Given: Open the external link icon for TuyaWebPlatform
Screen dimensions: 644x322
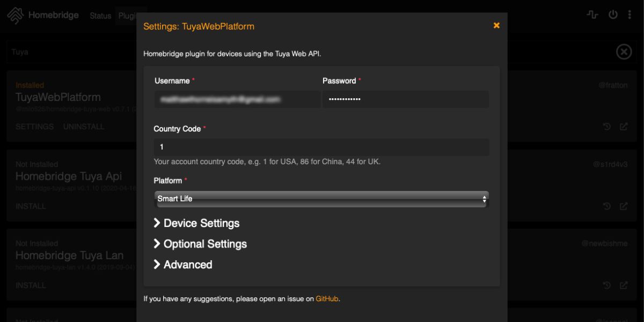Looking at the screenshot, I should (x=624, y=127).
